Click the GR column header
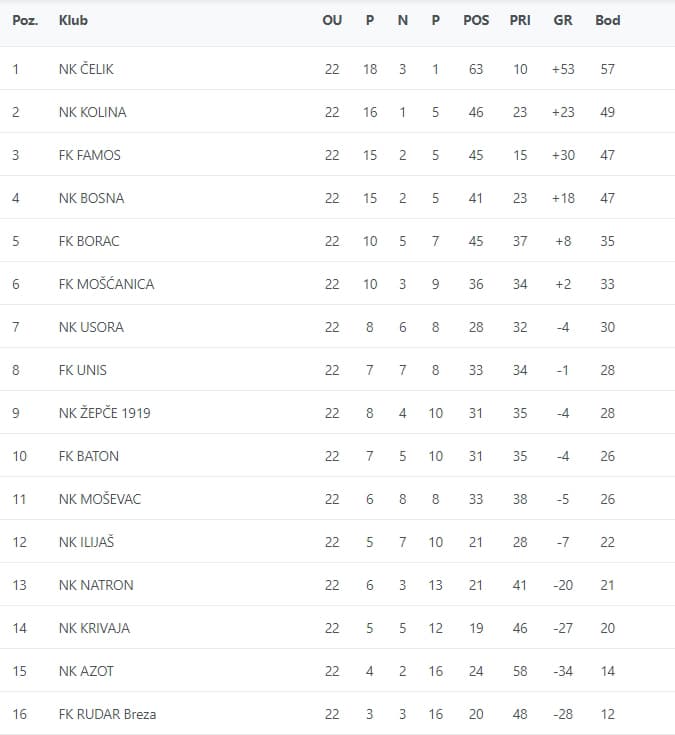This screenshot has width=675, height=735. tap(563, 20)
